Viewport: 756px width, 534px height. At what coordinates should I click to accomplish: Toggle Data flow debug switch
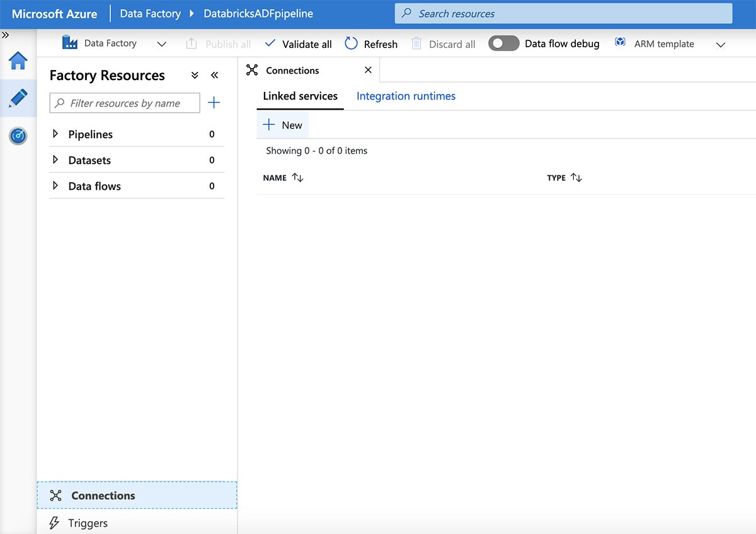click(x=503, y=44)
